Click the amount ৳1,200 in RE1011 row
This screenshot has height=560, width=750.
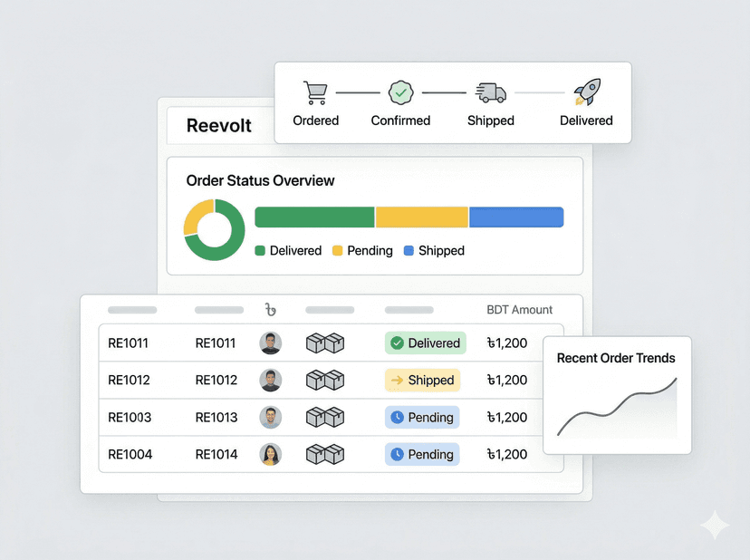pos(507,343)
